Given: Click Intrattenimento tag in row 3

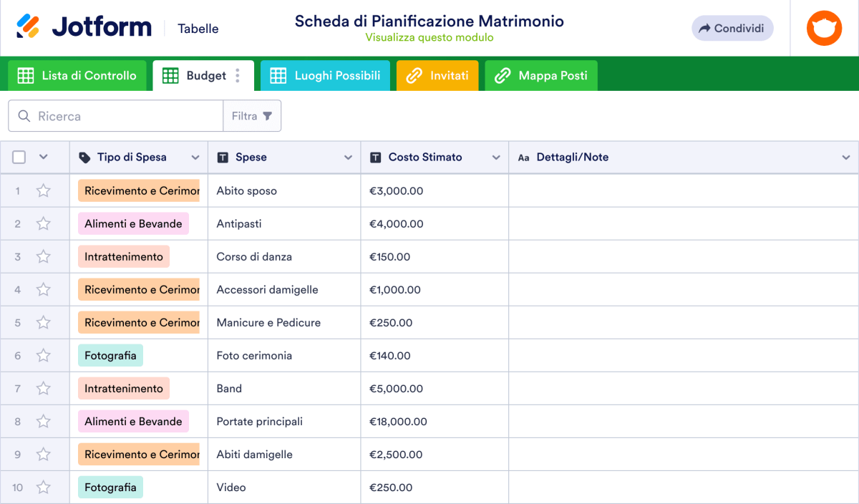Looking at the screenshot, I should point(124,256).
